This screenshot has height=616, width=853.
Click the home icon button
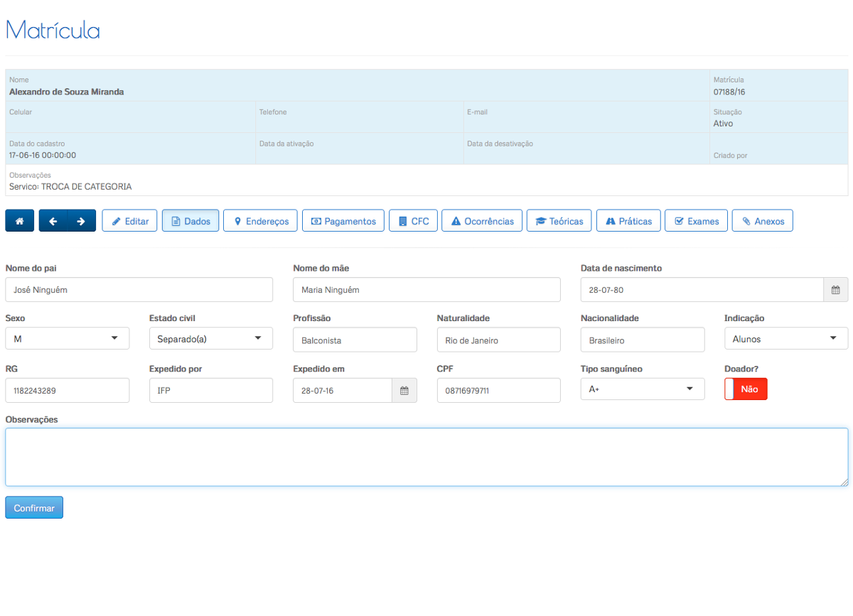point(19,221)
